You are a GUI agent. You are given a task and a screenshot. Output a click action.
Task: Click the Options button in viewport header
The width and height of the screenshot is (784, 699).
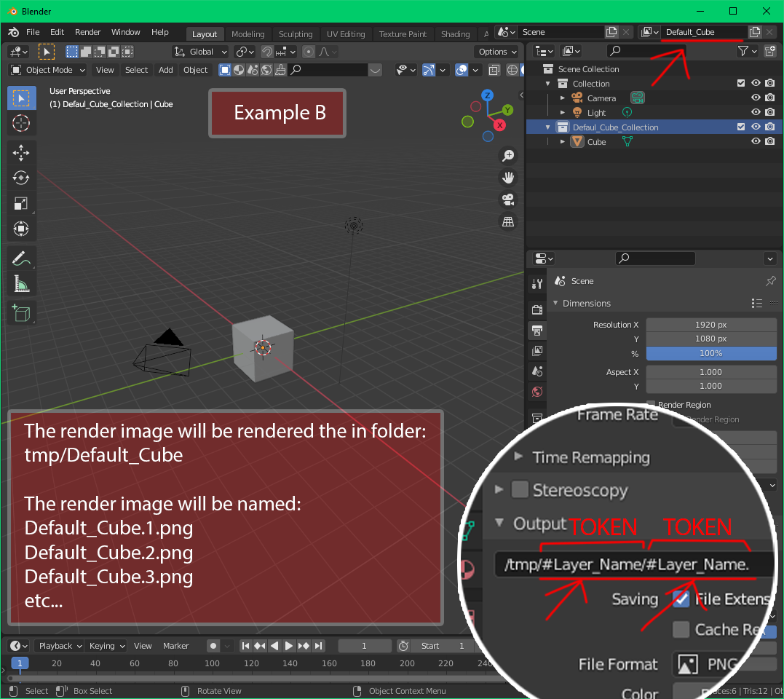tap(497, 52)
